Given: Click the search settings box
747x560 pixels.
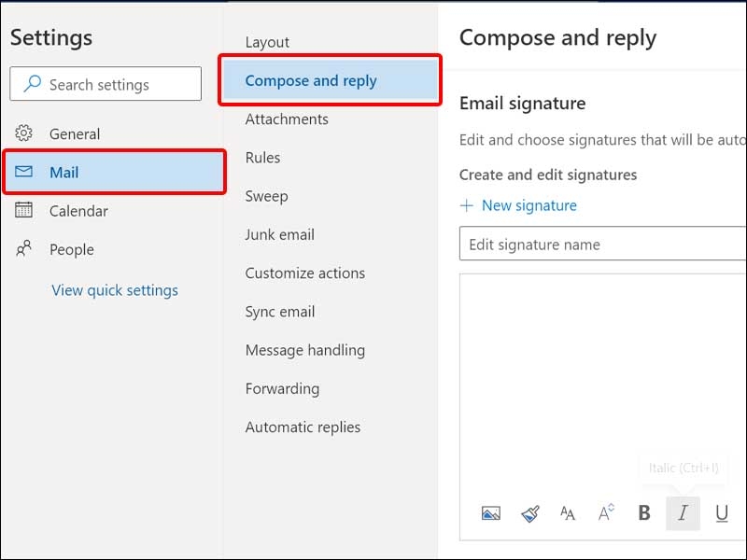Looking at the screenshot, I should [x=106, y=83].
